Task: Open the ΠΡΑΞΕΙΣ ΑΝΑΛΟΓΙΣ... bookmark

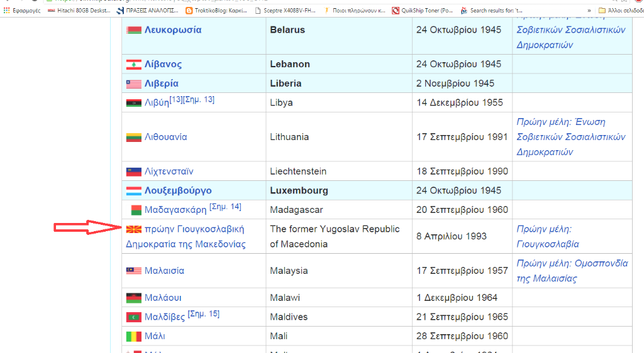Action: click(x=147, y=11)
